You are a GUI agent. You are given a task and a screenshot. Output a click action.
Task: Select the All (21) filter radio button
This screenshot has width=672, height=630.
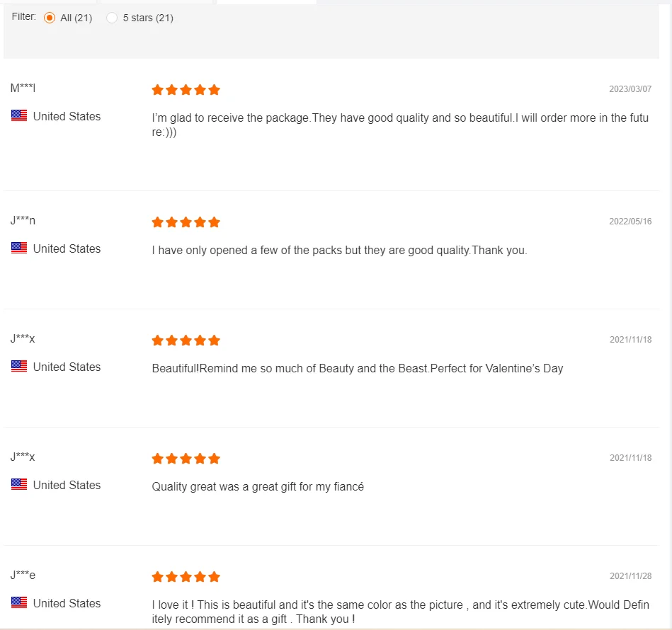(x=50, y=18)
